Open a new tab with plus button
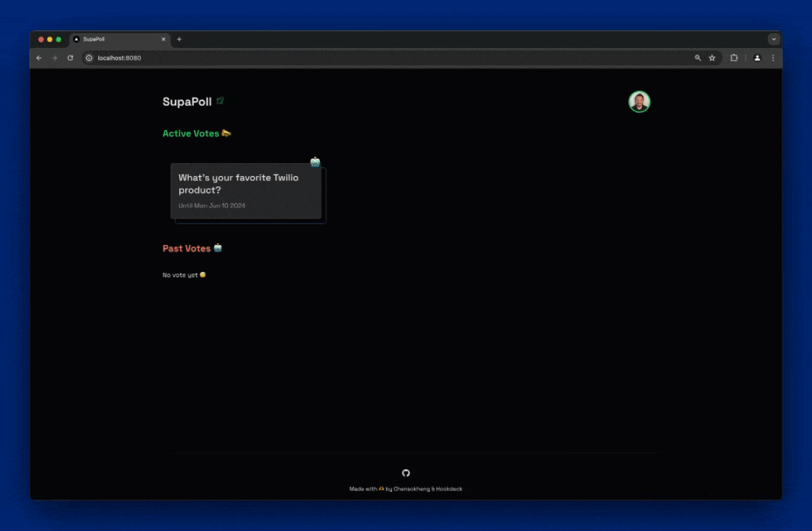 (x=179, y=39)
